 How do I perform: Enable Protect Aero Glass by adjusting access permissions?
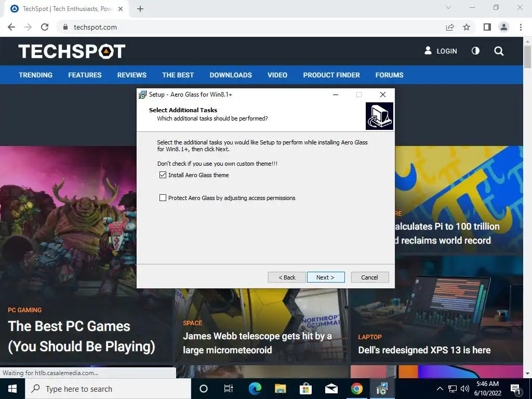tap(163, 198)
